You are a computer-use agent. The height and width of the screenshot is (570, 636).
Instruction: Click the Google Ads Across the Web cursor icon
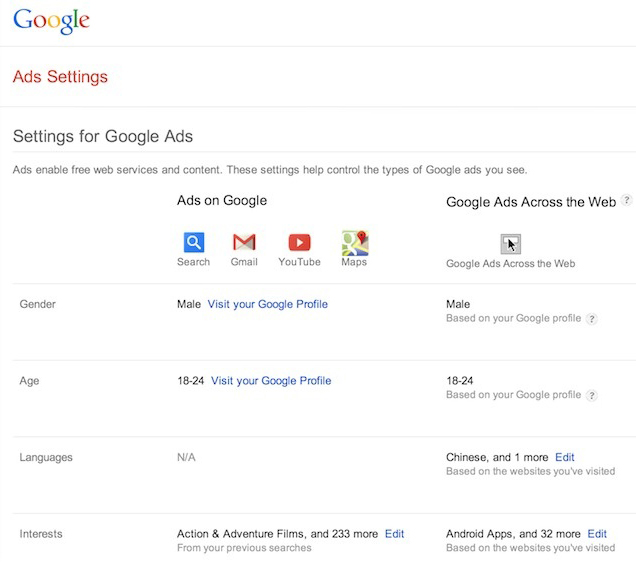tap(510, 244)
